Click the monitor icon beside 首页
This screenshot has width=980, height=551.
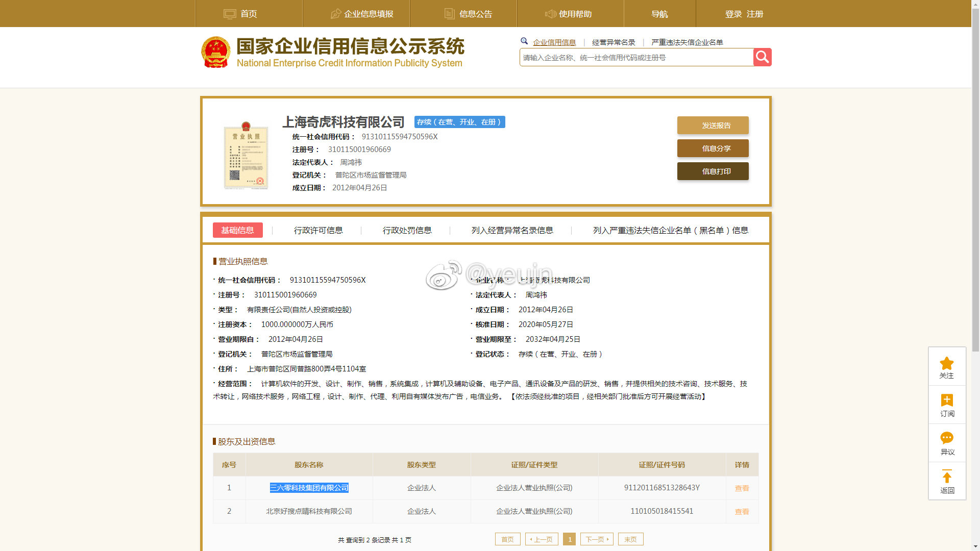click(230, 14)
